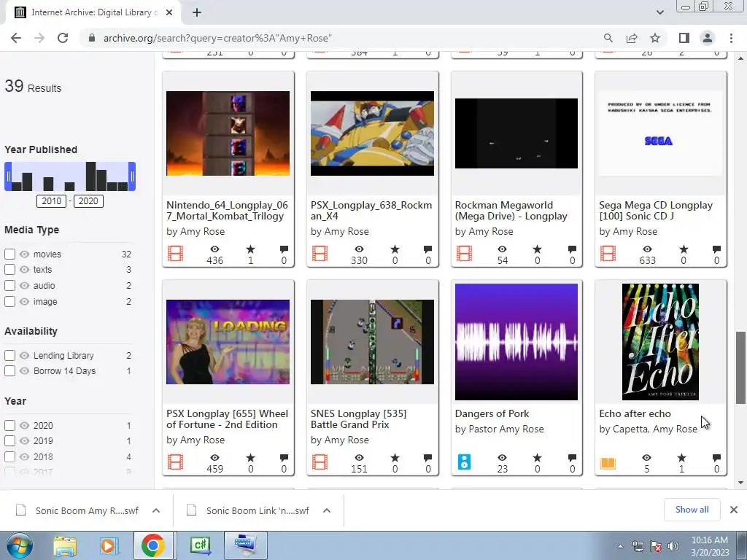Image resolution: width=747 pixels, height=560 pixels.
Task: Open PSX_Longplay_638_Rockman_X4 title link
Action: (371, 211)
